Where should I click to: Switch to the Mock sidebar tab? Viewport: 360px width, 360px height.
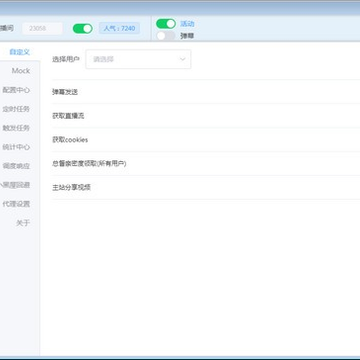[x=21, y=71]
